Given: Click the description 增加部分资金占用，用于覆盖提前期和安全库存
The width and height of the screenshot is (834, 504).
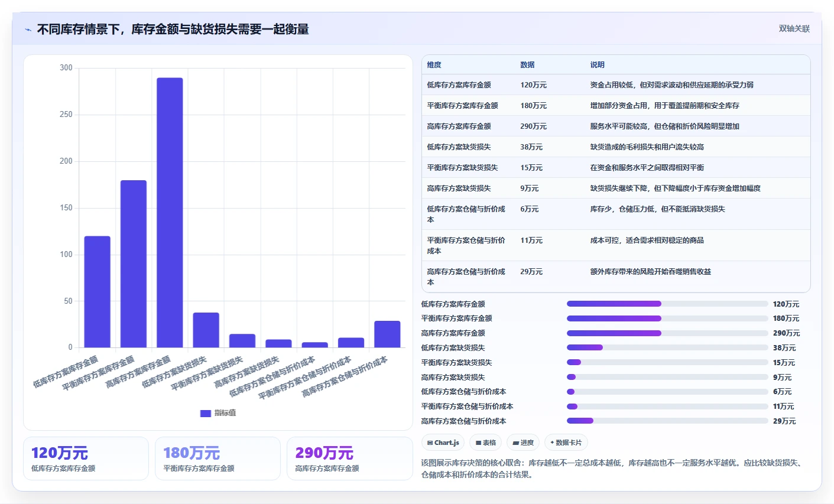Looking at the screenshot, I should 665,106.
